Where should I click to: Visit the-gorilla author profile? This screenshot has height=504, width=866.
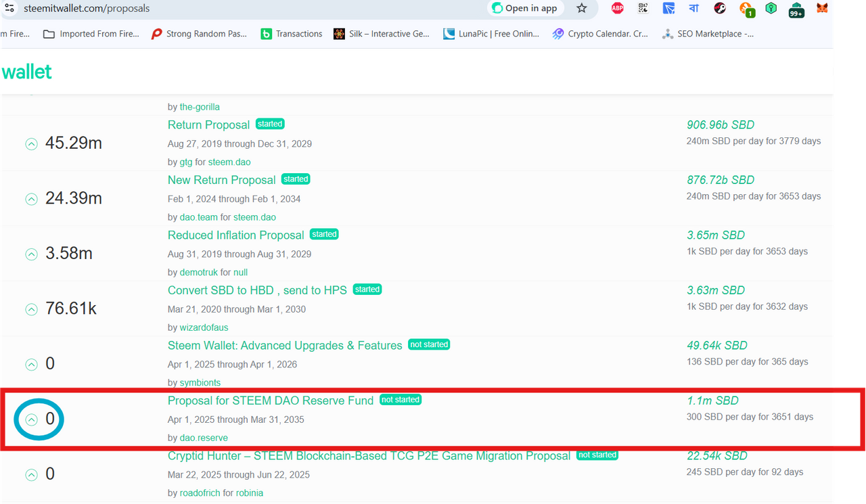(200, 107)
